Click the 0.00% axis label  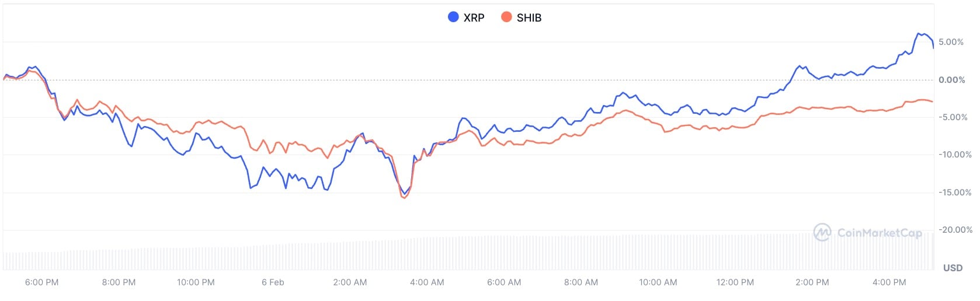[x=951, y=80]
